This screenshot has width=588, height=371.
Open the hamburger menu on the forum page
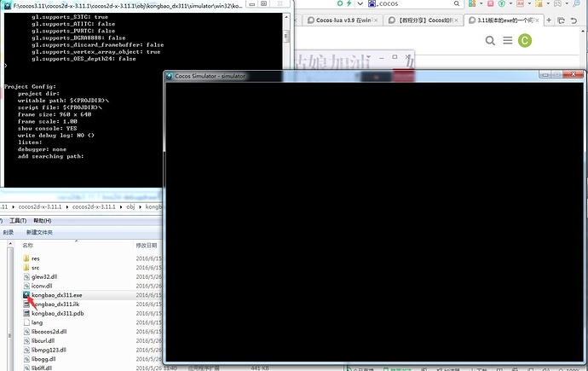point(507,40)
